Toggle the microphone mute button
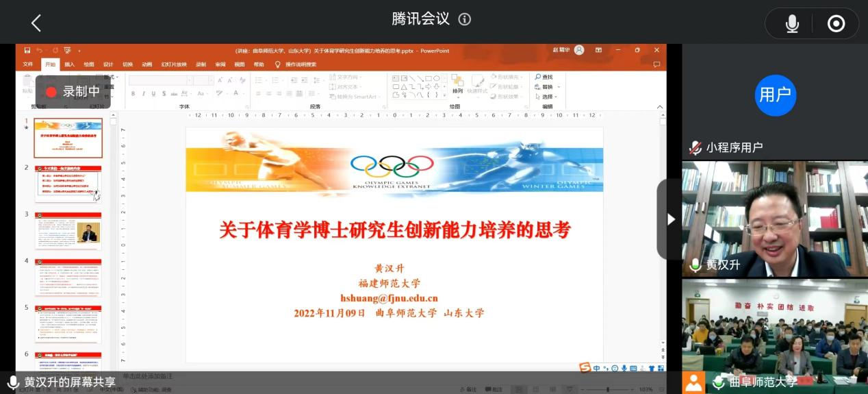This screenshot has width=868, height=394. (792, 24)
